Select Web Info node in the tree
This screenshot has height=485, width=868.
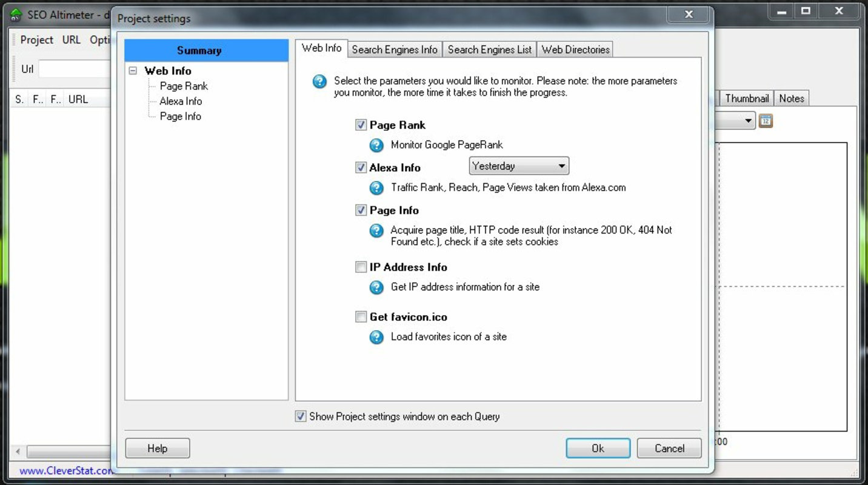168,71
